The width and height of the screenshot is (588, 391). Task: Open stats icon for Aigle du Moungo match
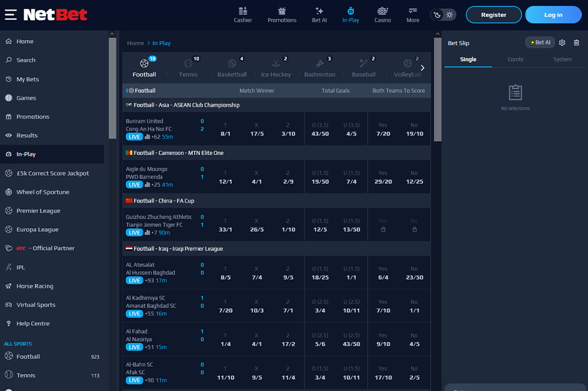pyautogui.click(x=148, y=185)
